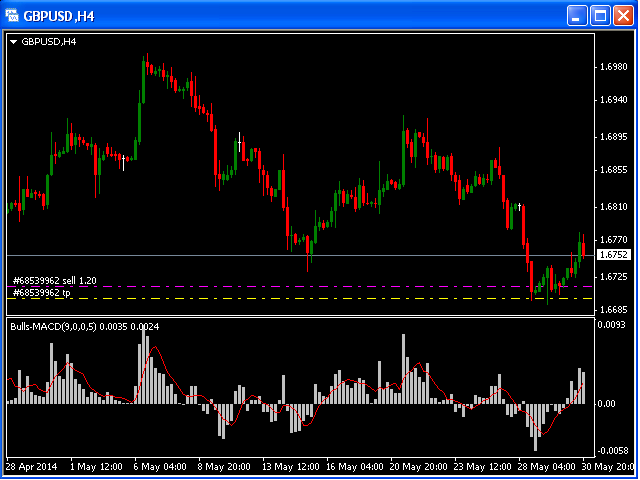This screenshot has height=480, width=640.
Task: Click the 1.6685 price scale value
Action: [613, 310]
